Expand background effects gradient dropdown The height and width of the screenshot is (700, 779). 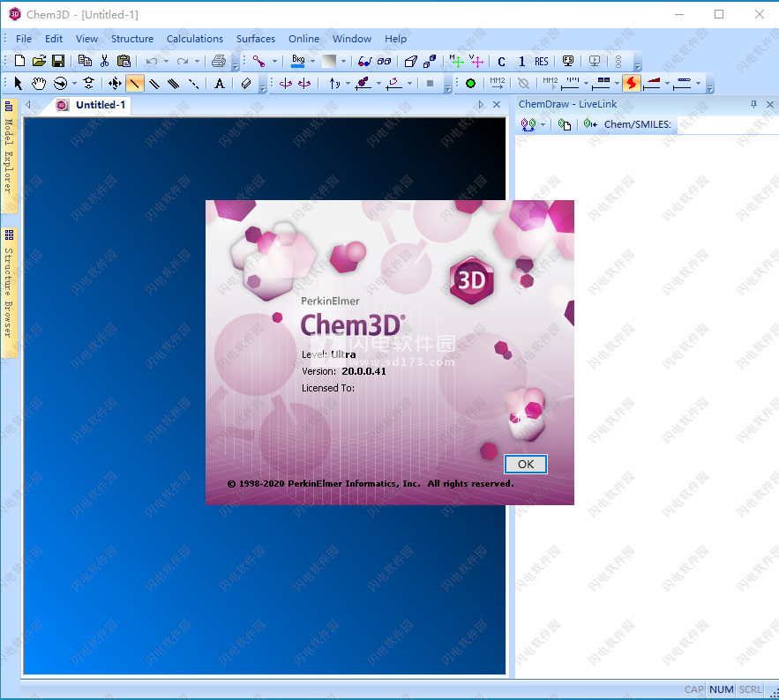pyautogui.click(x=343, y=61)
